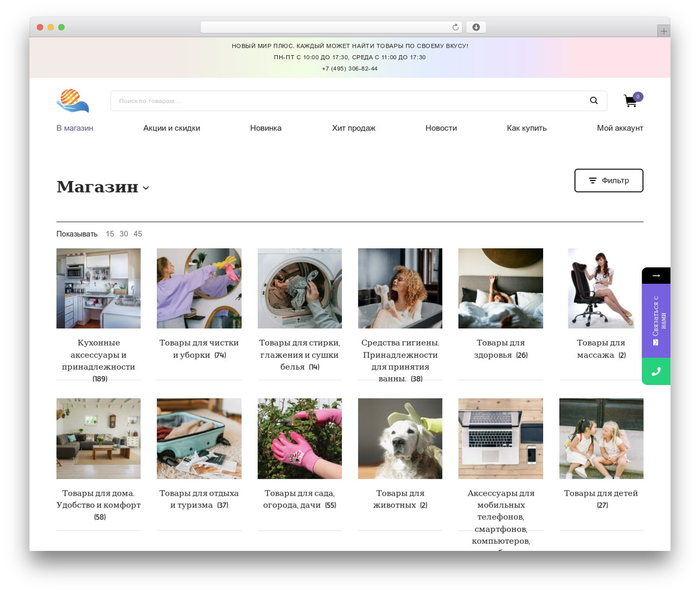Reload the page in the browser address bar
700x593 pixels.
pyautogui.click(x=456, y=27)
